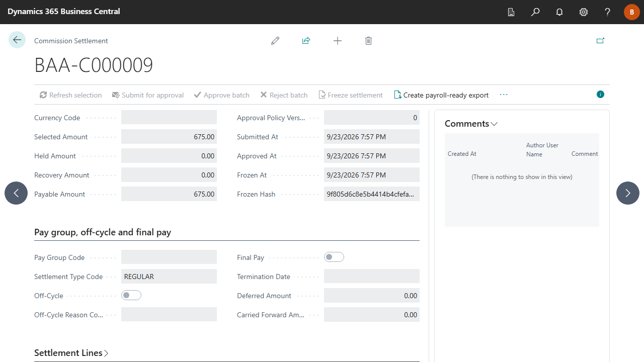
Task: Show notifications bell
Action: click(559, 12)
